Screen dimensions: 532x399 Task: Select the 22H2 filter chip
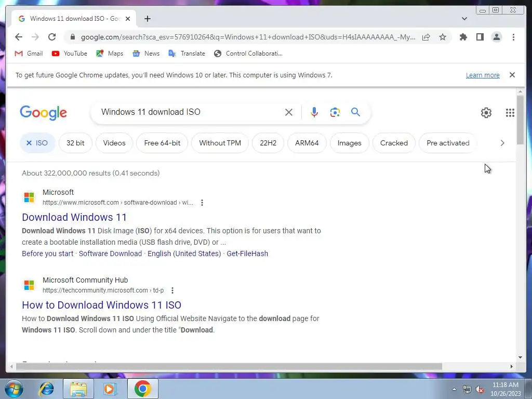268,143
